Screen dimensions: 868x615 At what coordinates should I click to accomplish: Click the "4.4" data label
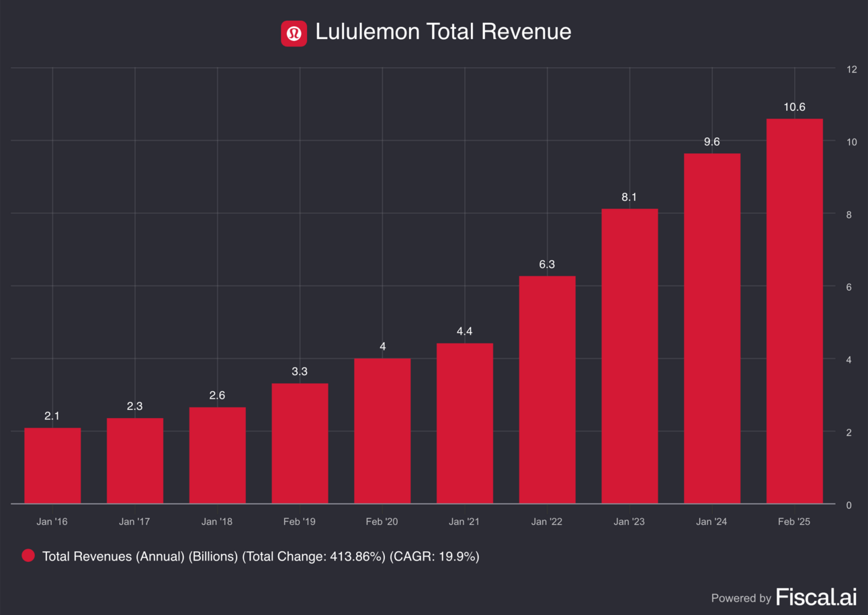coord(465,331)
